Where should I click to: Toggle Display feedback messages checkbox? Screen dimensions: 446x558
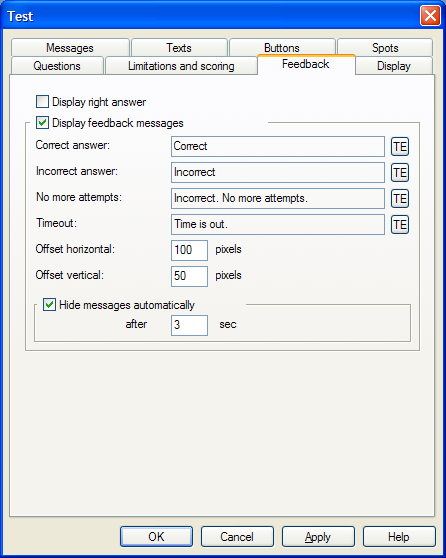point(42,123)
